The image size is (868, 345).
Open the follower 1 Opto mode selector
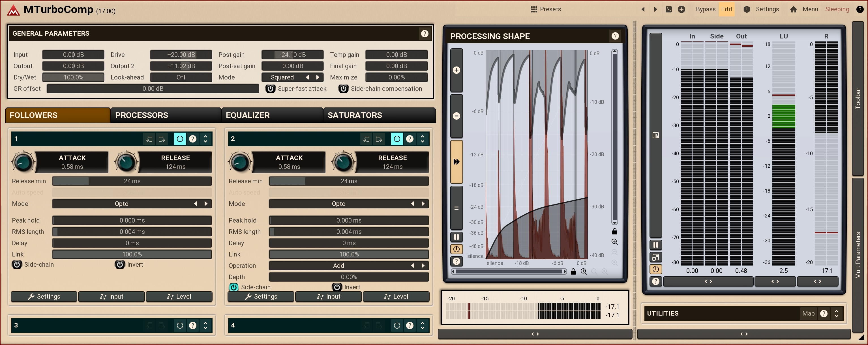(122, 204)
